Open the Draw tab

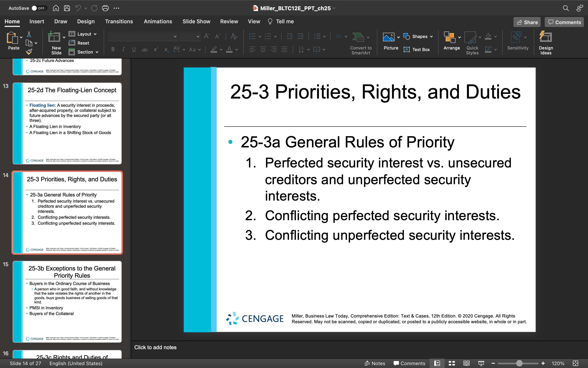[60, 21]
